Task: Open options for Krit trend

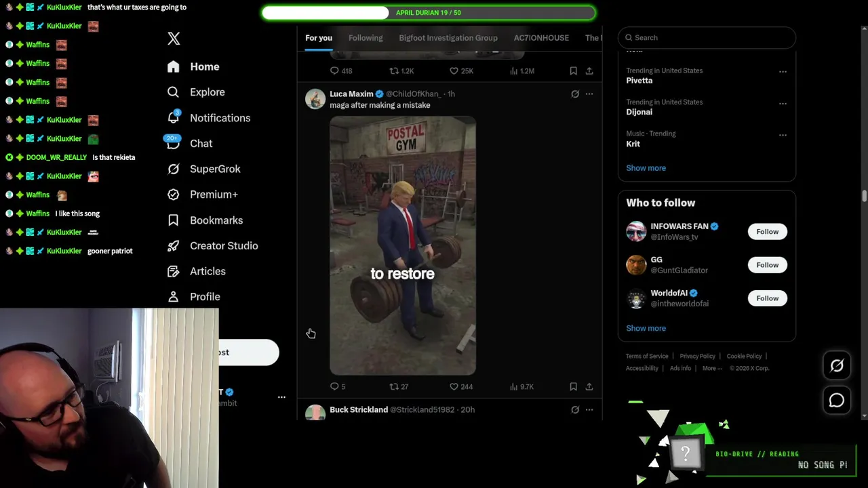Action: (783, 134)
